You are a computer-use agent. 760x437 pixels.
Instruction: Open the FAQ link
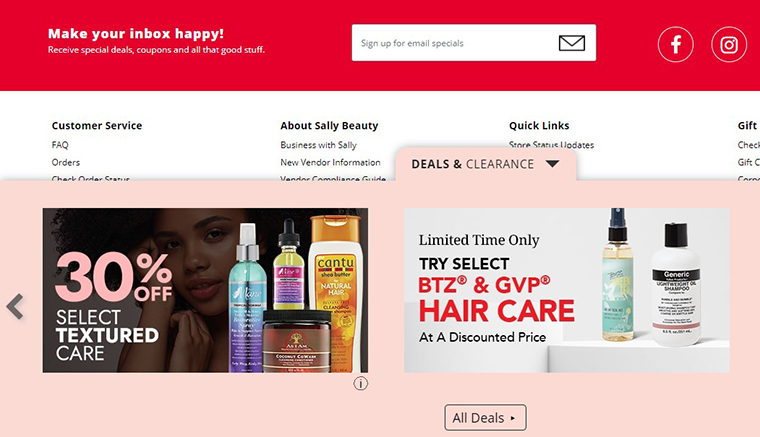click(x=60, y=145)
